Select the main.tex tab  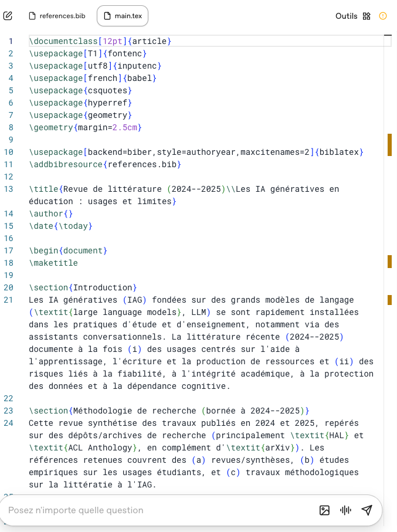click(123, 16)
